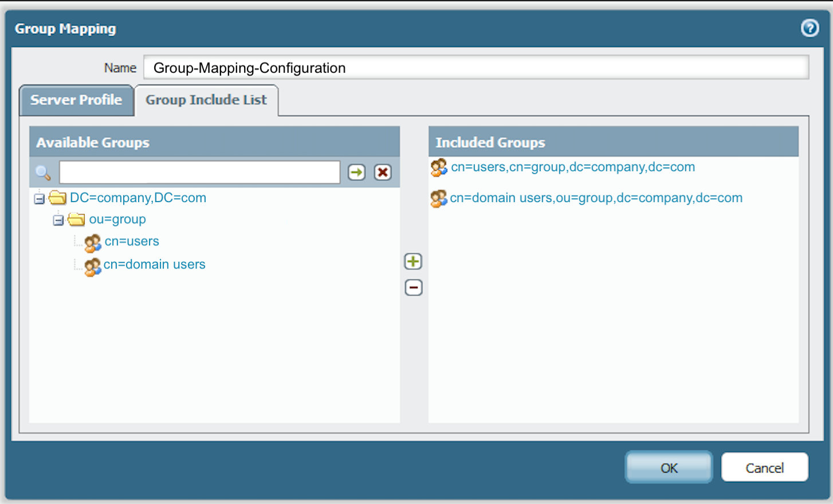Click the group icon beside cn=users
Screen dimensions: 833x504
click(x=92, y=243)
